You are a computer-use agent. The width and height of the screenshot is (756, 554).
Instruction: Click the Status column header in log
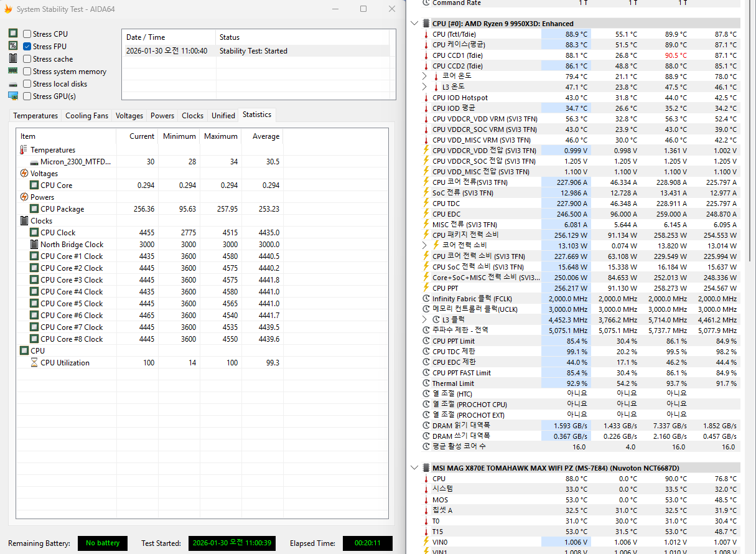pos(230,37)
